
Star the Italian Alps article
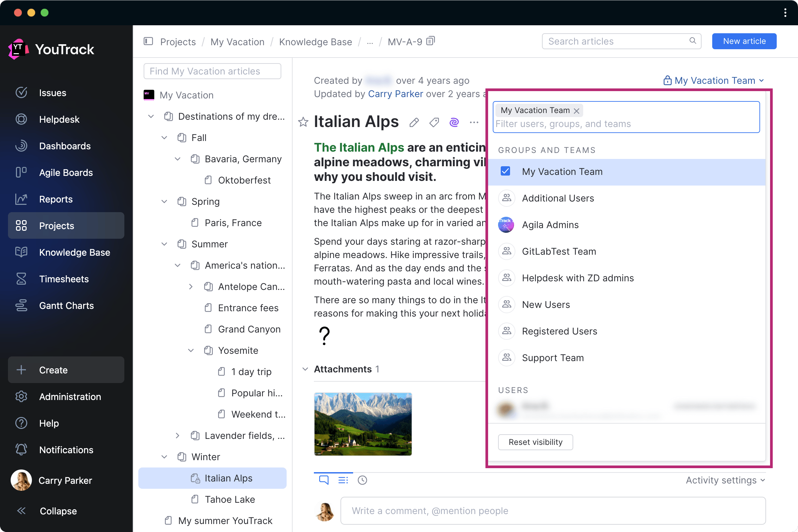pos(303,122)
